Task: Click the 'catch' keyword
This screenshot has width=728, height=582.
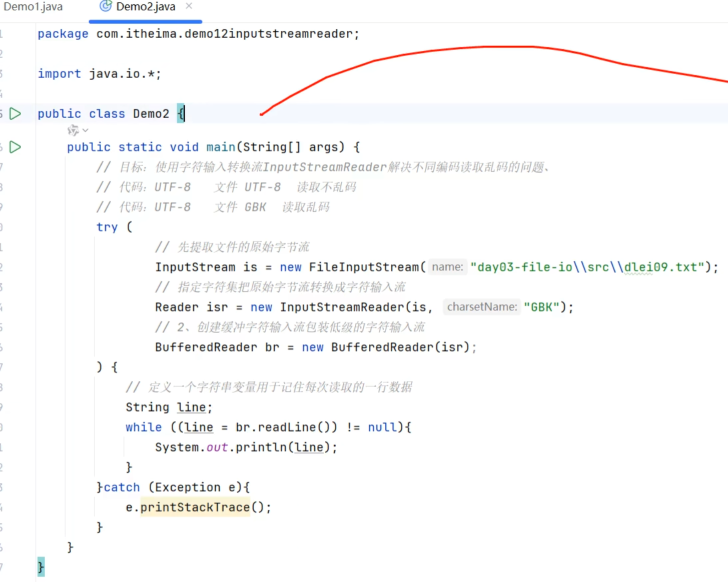Action: point(122,487)
